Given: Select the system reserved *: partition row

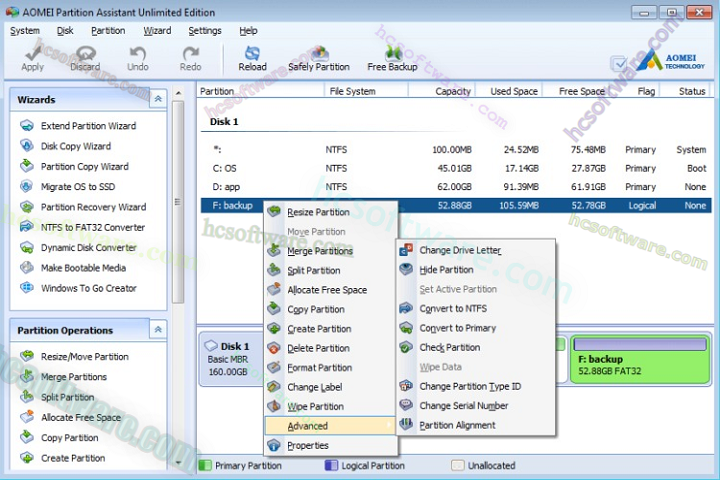Looking at the screenshot, I should coord(456,150).
